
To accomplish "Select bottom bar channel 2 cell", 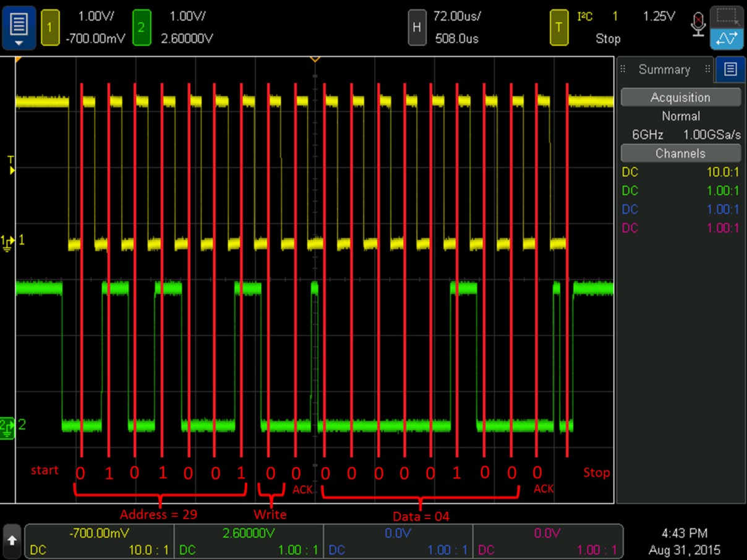I will 249,541.
